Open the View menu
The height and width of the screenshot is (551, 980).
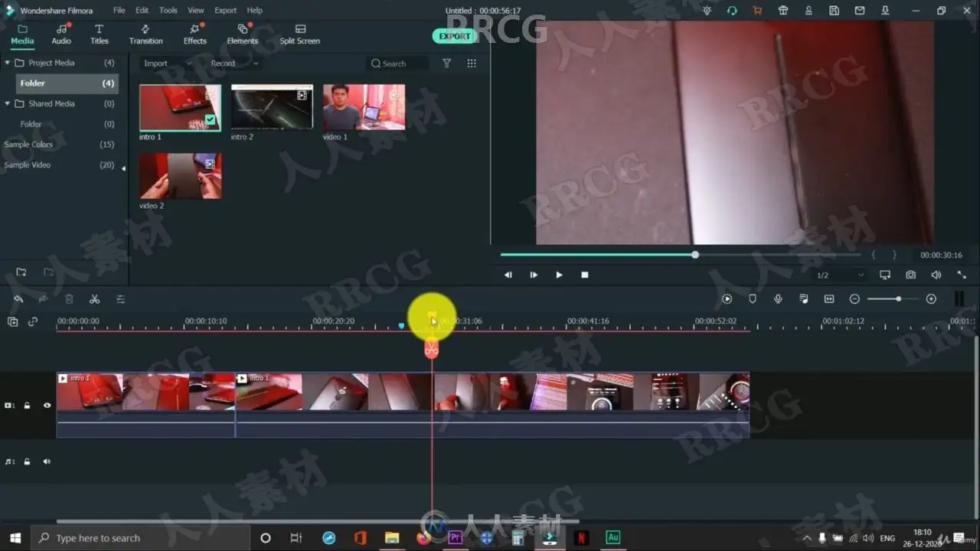coord(196,11)
